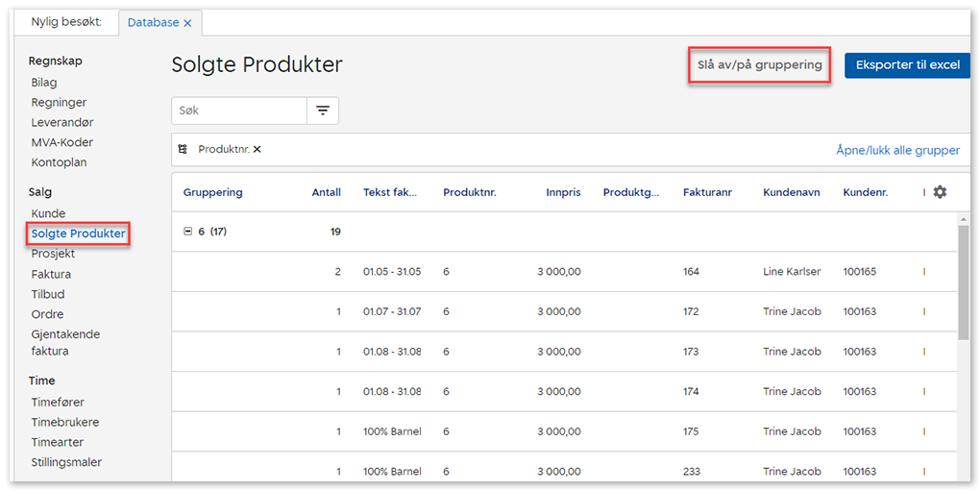
Task: Click the filter icon beside search box
Action: click(323, 111)
